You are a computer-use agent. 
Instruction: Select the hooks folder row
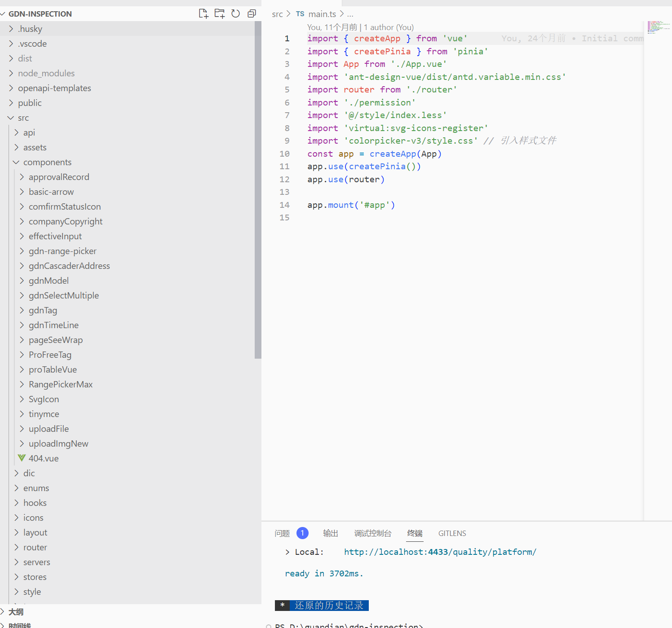[127, 503]
